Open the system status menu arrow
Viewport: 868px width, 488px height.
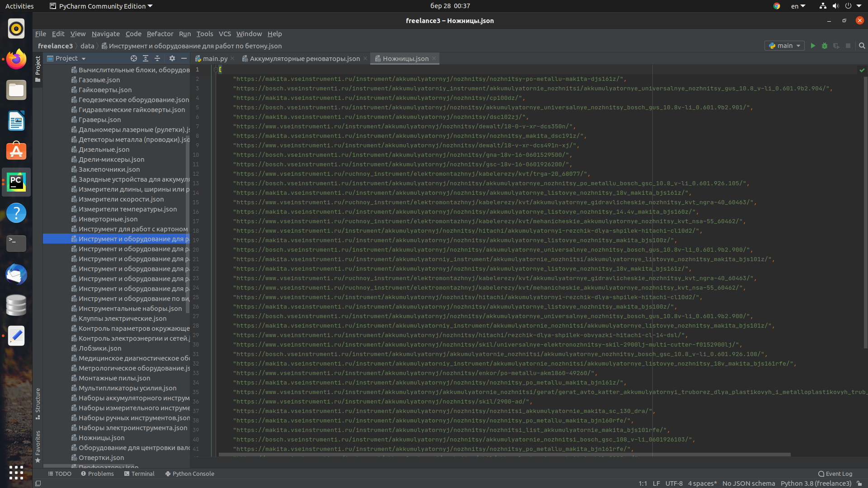click(x=859, y=6)
